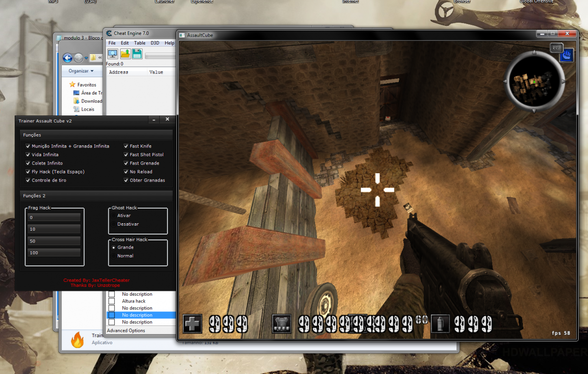Click the flame trainer application icon
This screenshot has width=588, height=374.
77,339
